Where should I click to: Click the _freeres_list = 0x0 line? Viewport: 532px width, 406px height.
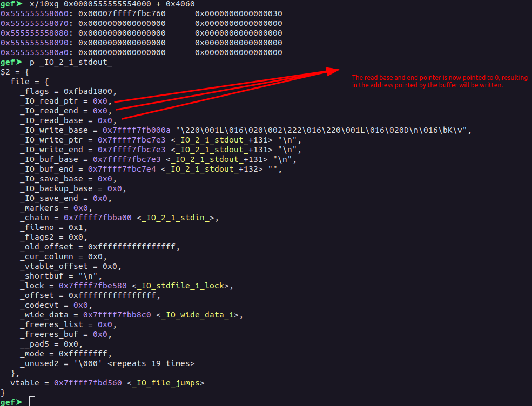[68, 325]
